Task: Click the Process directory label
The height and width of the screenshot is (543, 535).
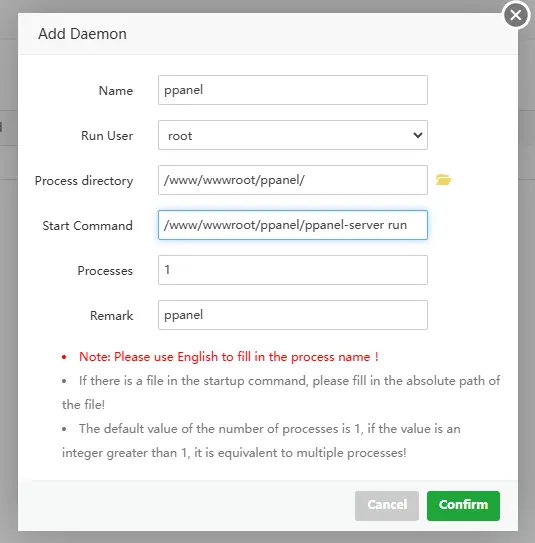Action: (84, 181)
